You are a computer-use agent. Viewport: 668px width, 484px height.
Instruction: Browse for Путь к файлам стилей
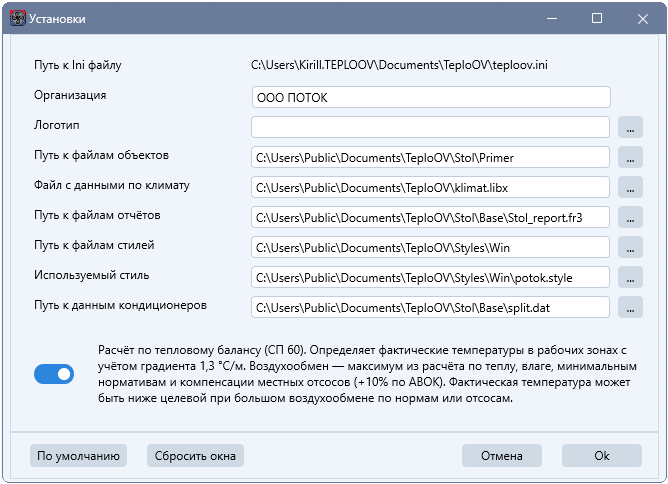tap(630, 248)
